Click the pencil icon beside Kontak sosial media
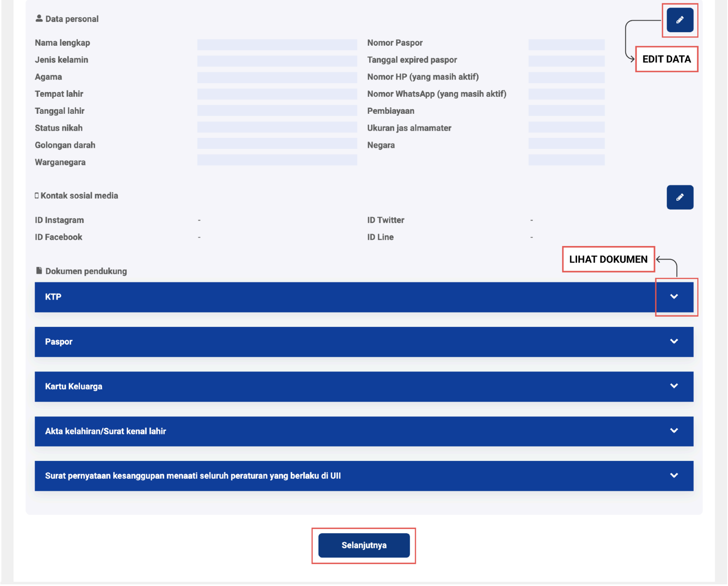The width and height of the screenshot is (728, 586). (679, 197)
